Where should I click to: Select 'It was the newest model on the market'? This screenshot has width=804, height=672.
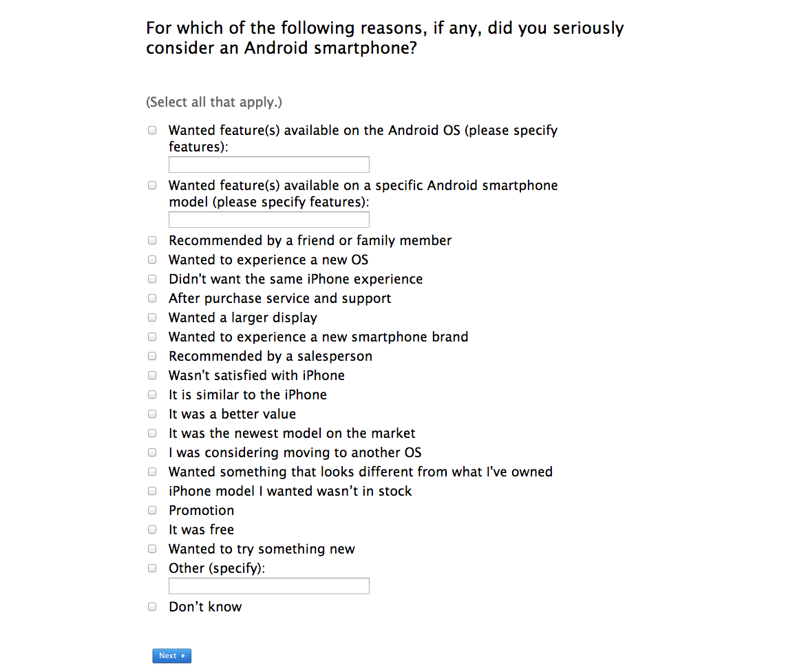[151, 433]
